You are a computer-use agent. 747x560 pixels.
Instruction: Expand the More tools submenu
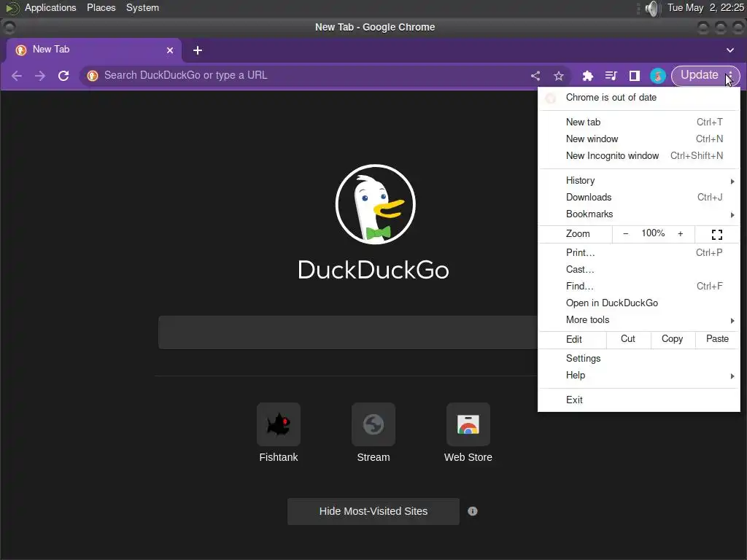pyautogui.click(x=639, y=320)
